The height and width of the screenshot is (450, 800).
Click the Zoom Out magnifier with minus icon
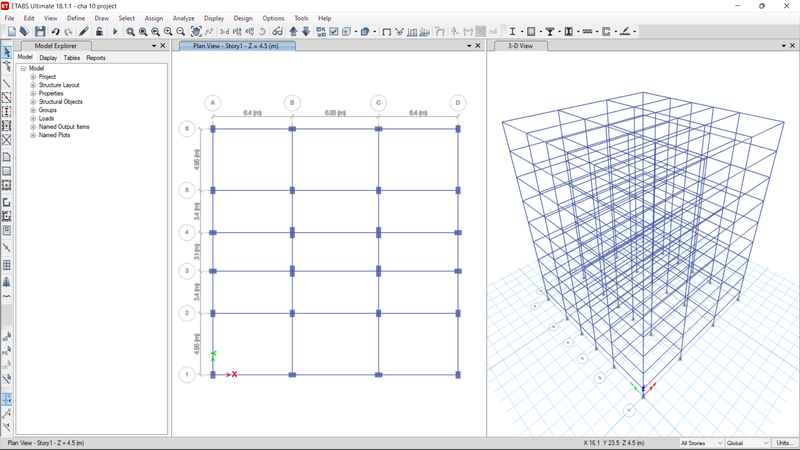tap(181, 32)
